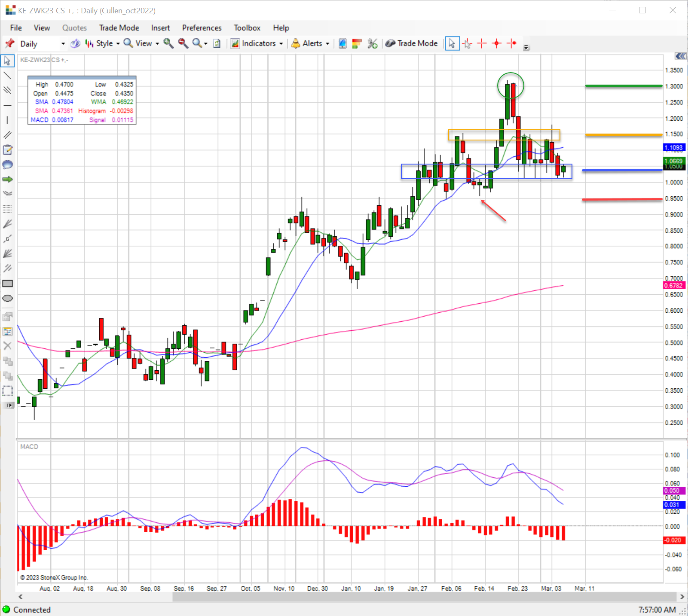Click the dotted selection marquee tool
688x616 pixels.
point(7,391)
